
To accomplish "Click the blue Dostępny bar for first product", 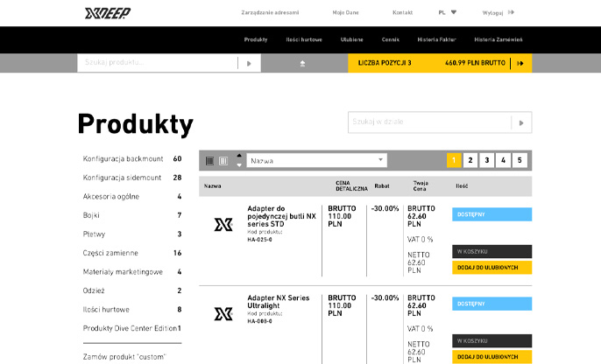I will pos(491,213).
